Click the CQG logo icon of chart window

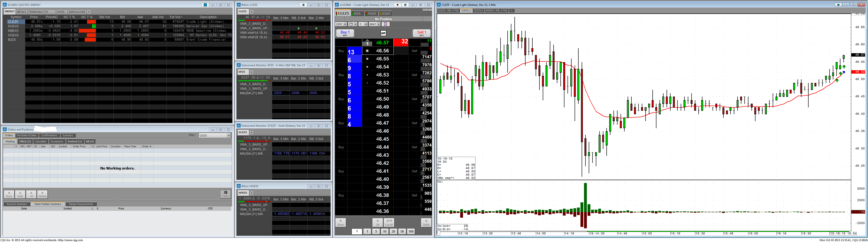pyautogui.click(x=439, y=5)
